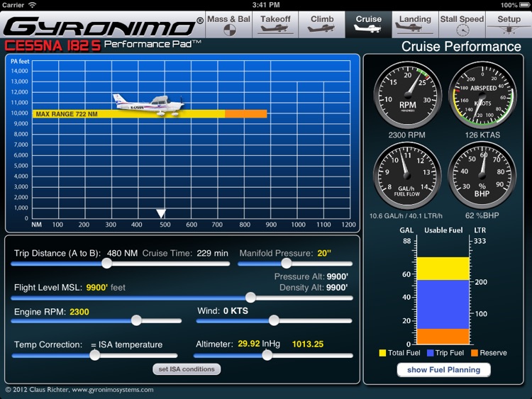Click the 20" manifold pressure value
This screenshot has width=532, height=399.
click(x=324, y=253)
